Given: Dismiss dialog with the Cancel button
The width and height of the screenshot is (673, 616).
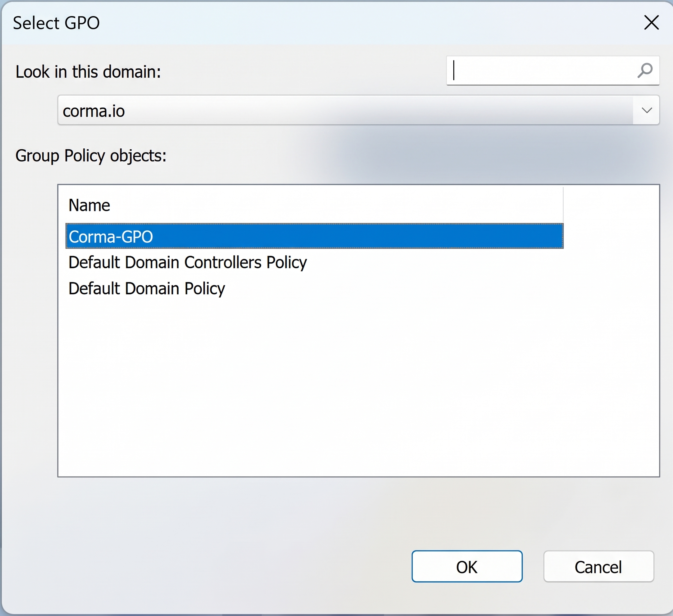Looking at the screenshot, I should [598, 567].
